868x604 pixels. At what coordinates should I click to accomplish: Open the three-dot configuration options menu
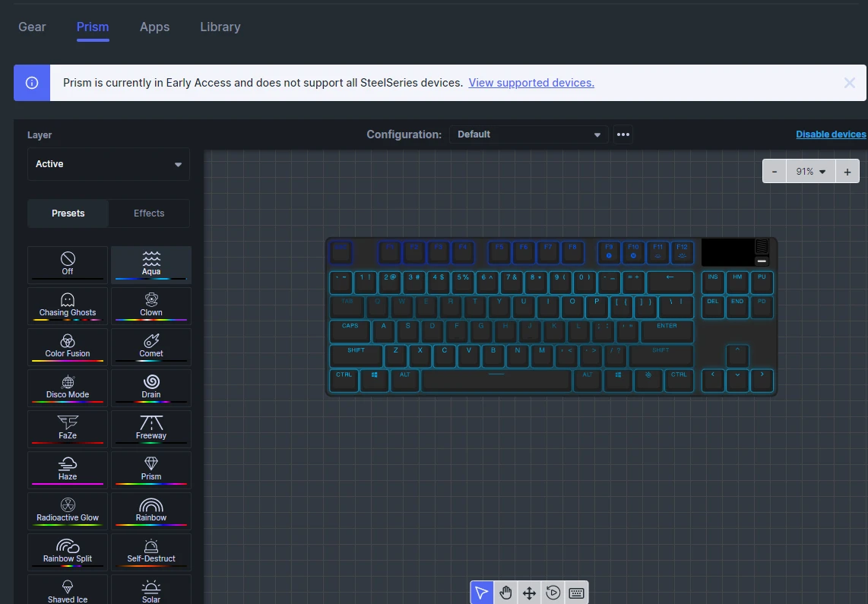point(622,134)
